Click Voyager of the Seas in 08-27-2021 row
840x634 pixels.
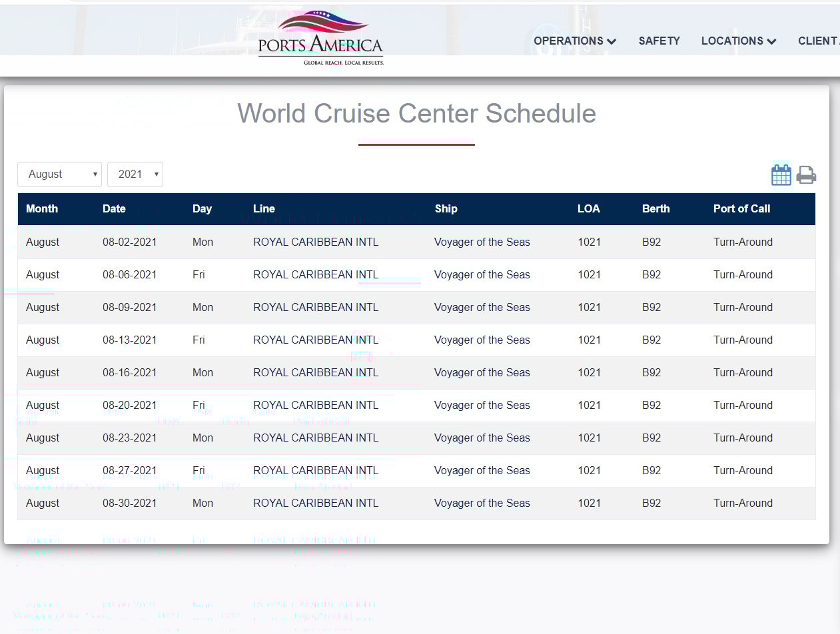pyautogui.click(x=482, y=470)
